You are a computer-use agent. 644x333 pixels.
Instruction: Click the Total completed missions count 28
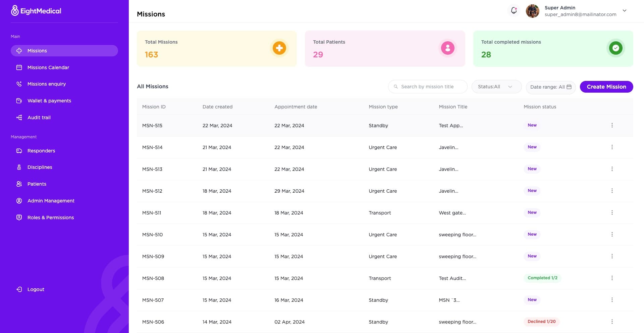coord(486,55)
